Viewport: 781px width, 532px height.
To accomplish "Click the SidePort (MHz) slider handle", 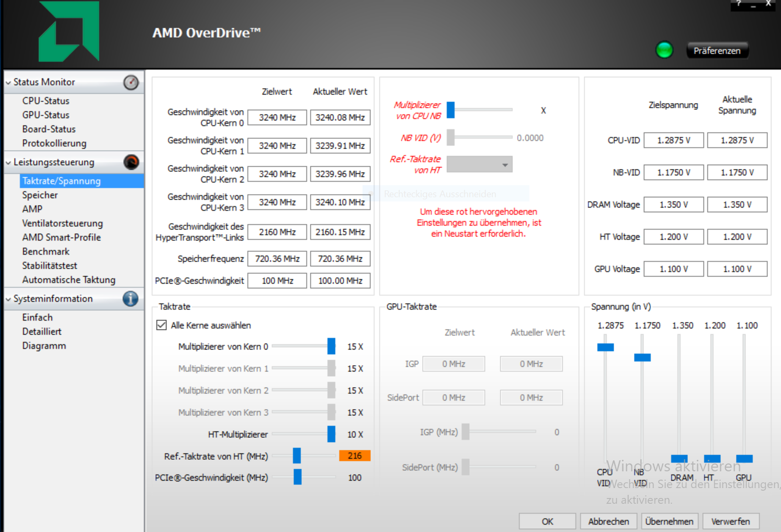I will pos(466,467).
